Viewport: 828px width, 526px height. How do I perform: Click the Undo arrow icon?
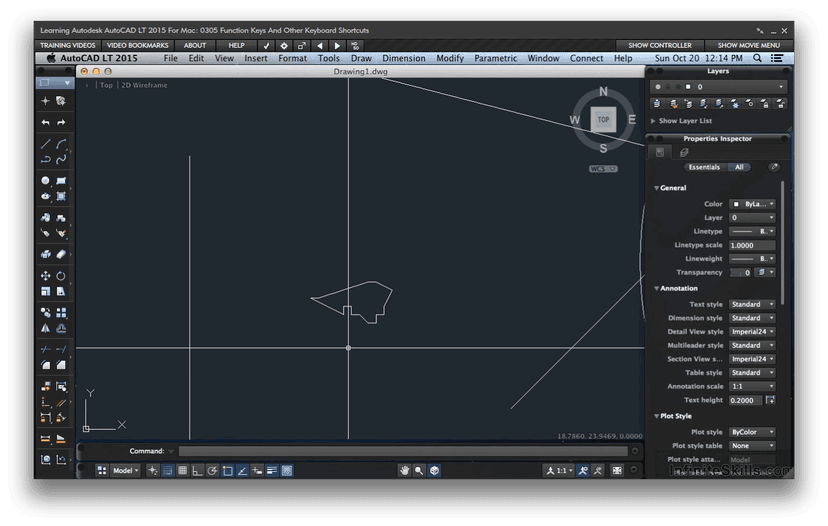(46, 123)
